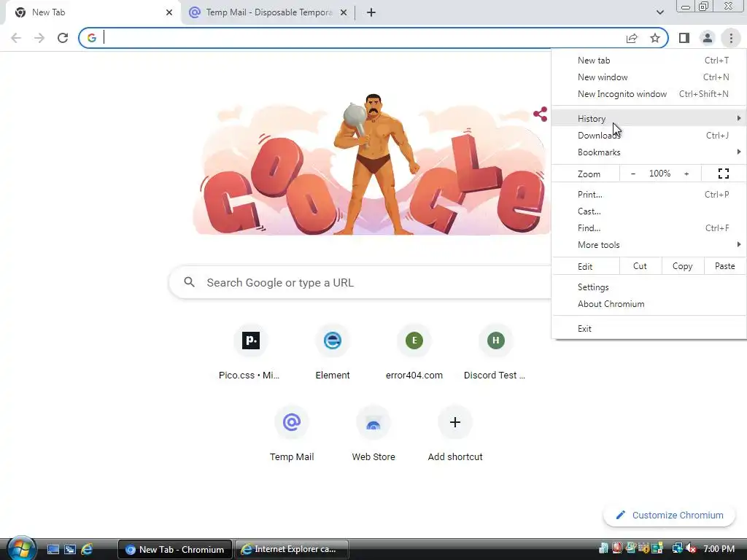Click New Tab - Chromium taskbar button
This screenshot has width=747, height=560.
(x=175, y=550)
